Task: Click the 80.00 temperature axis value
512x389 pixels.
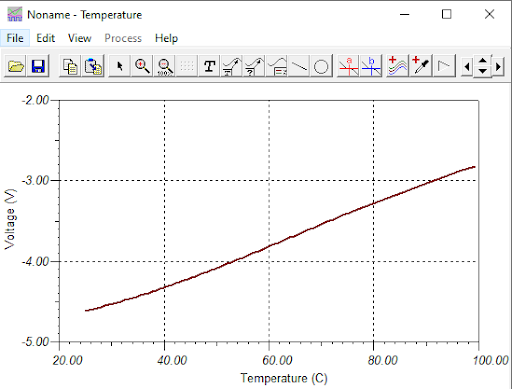Action: pos(382,360)
